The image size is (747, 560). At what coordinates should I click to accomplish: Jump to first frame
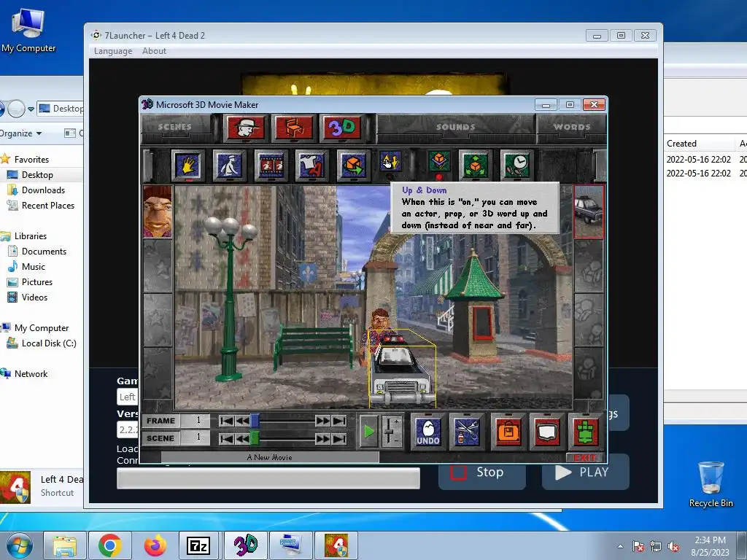click(227, 421)
